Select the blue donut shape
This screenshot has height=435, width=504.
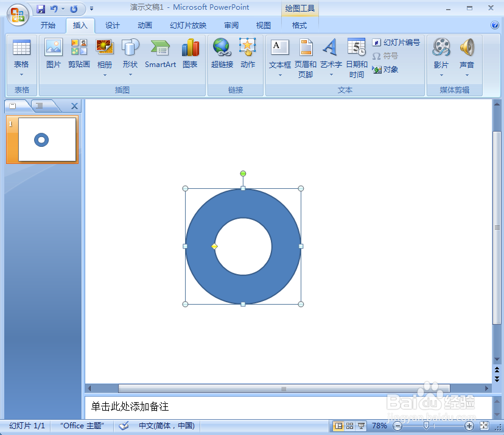tap(243, 204)
